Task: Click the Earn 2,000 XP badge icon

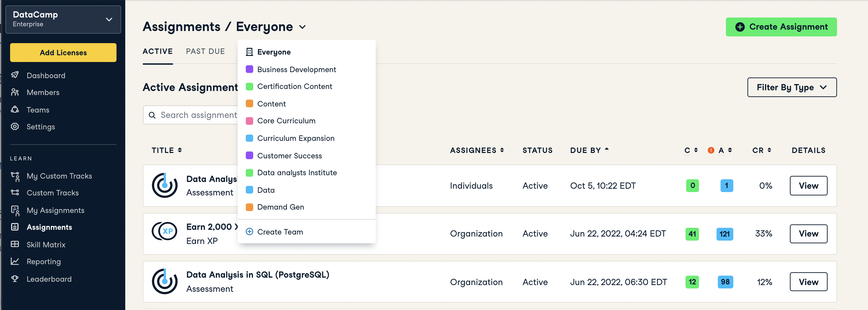Action: tap(164, 231)
